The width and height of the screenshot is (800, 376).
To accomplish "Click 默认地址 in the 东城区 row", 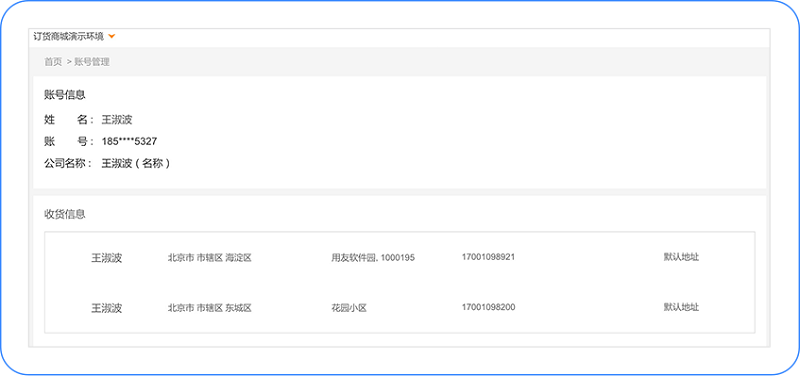I will pos(681,307).
